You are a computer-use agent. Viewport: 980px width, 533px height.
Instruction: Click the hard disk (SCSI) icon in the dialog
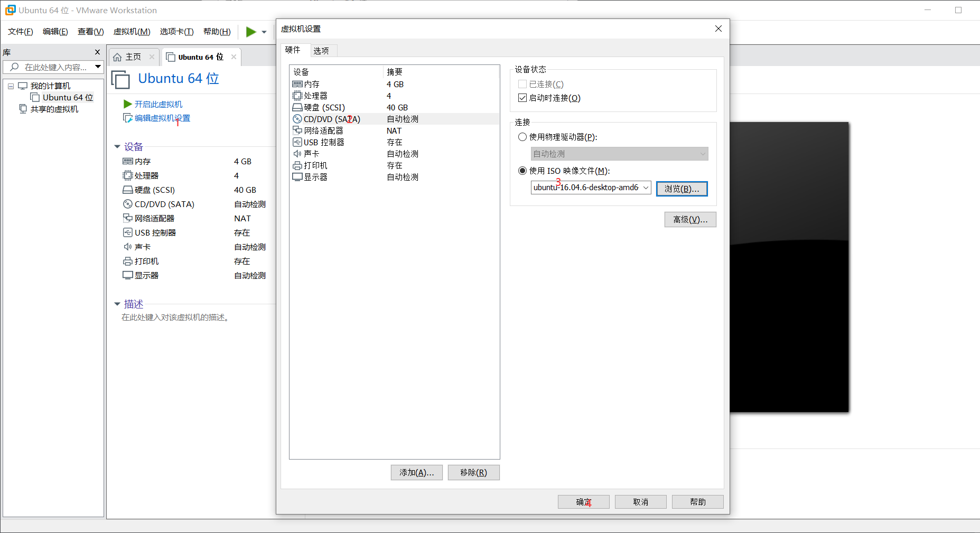pyautogui.click(x=297, y=107)
